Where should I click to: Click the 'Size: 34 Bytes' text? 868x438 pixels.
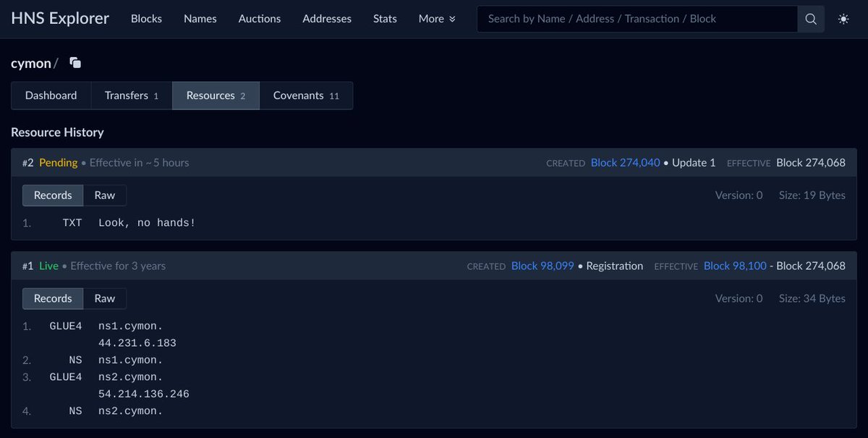[812, 298]
